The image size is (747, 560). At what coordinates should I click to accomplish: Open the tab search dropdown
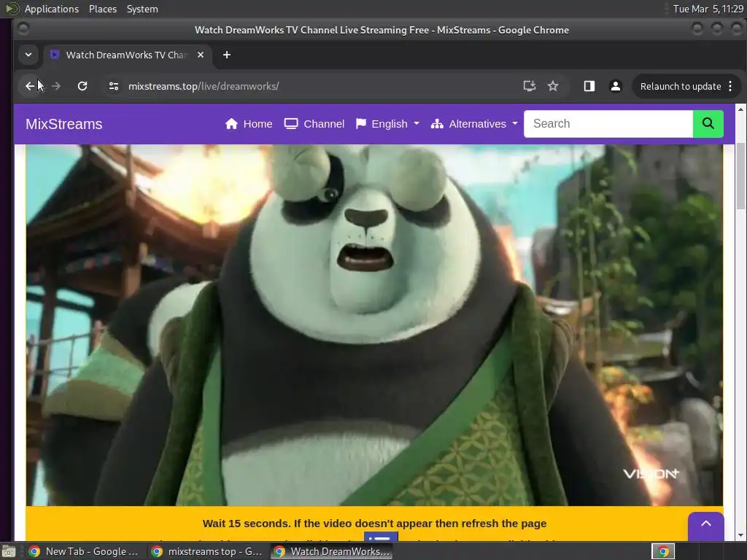point(28,55)
